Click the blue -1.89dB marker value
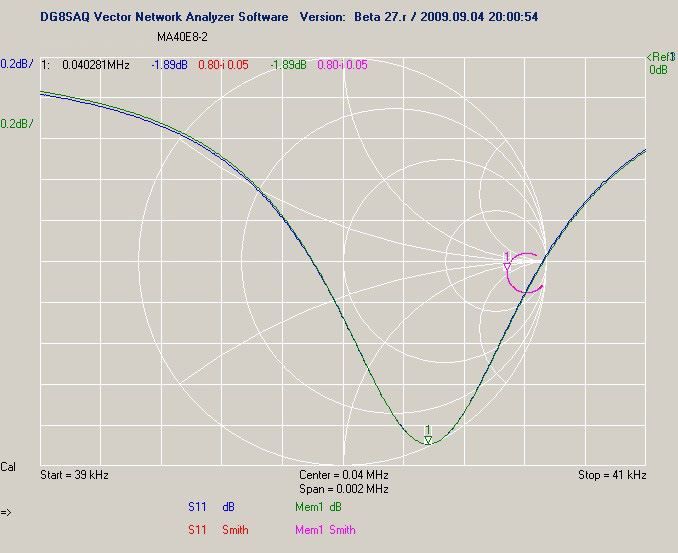The height and width of the screenshot is (553, 678). click(x=170, y=65)
